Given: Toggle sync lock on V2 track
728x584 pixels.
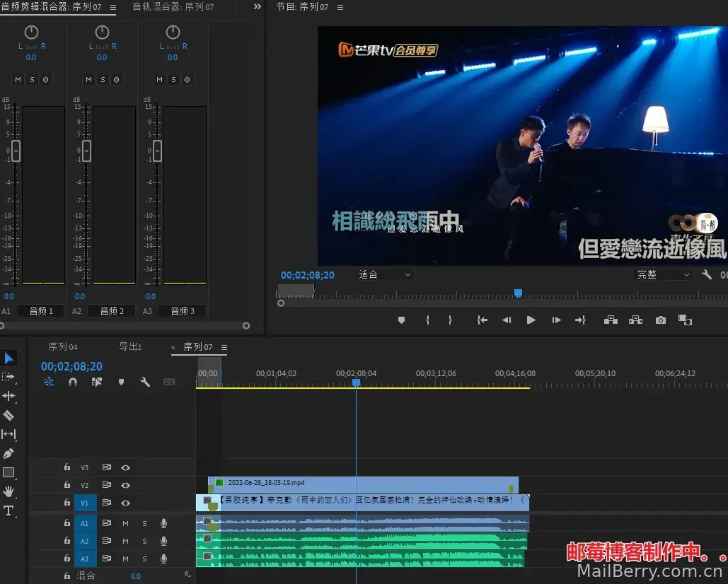Looking at the screenshot, I should 106,485.
